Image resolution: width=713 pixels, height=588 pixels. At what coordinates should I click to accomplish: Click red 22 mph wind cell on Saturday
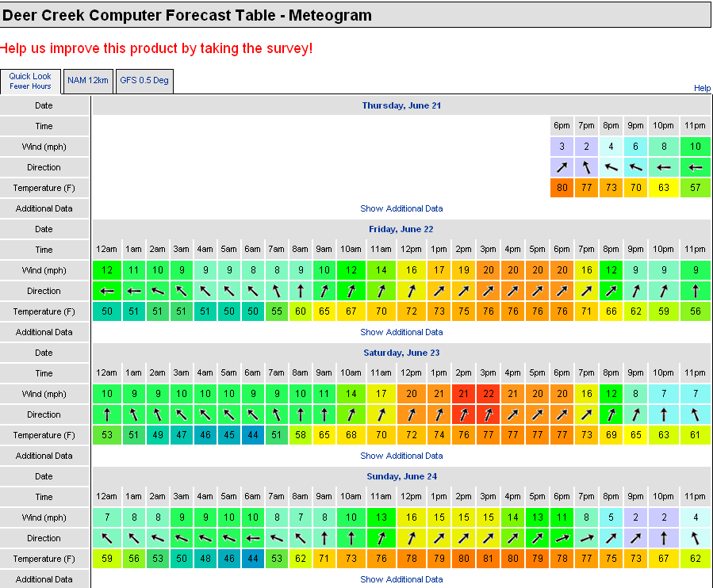pyautogui.click(x=488, y=394)
